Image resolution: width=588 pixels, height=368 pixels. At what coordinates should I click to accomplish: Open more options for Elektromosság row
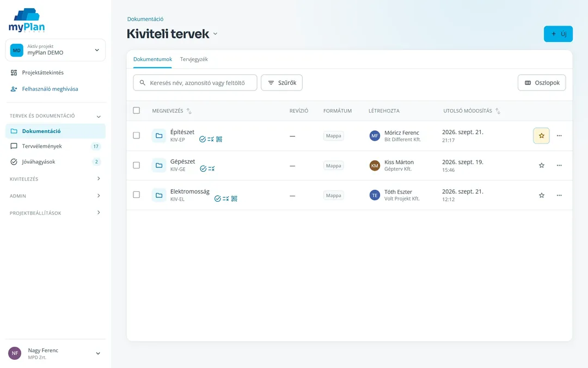[x=559, y=195]
